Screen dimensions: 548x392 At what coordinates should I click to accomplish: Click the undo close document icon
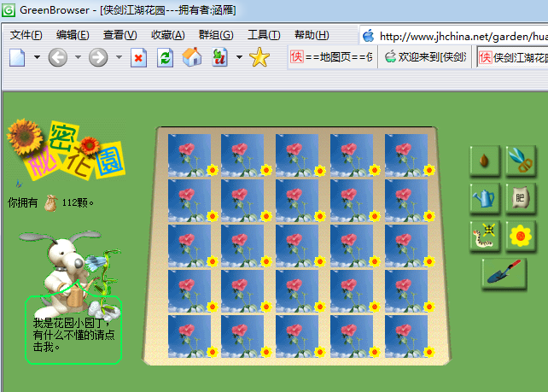(x=220, y=57)
